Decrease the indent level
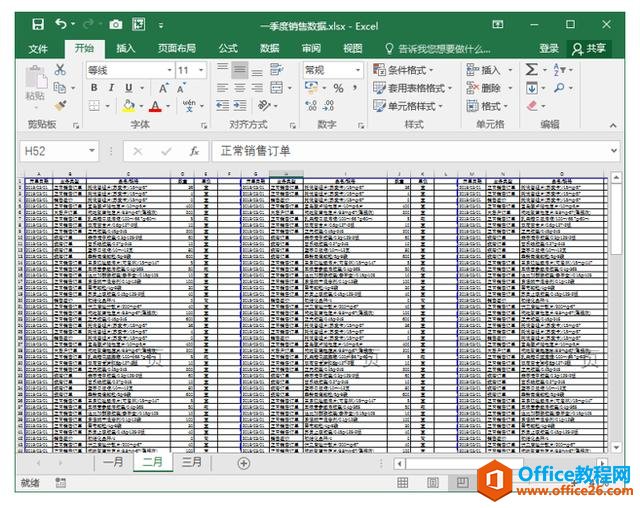640x508 pixels. pyautogui.click(x=222, y=106)
